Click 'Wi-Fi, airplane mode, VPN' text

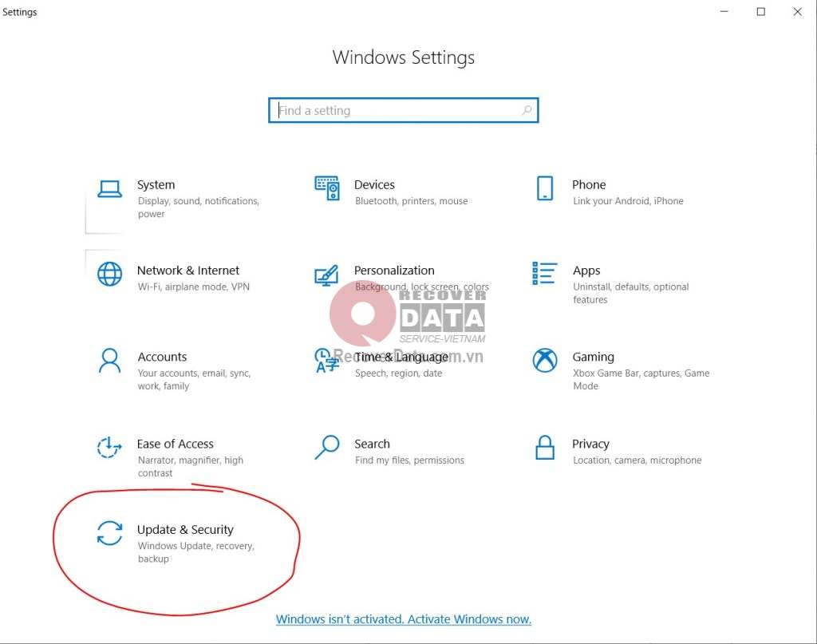click(194, 287)
